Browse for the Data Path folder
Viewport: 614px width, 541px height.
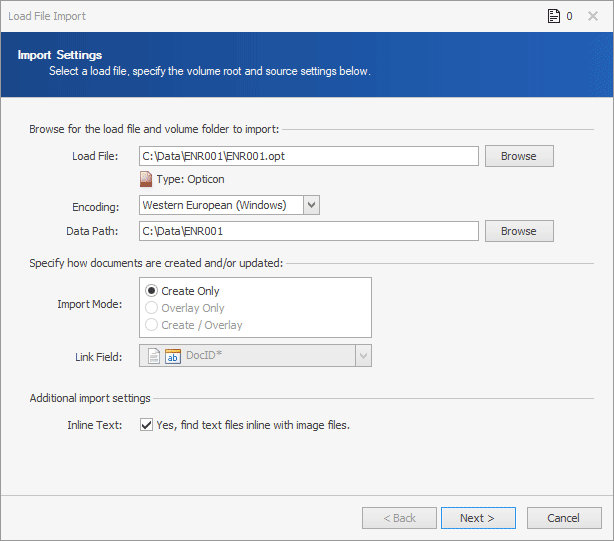point(518,231)
